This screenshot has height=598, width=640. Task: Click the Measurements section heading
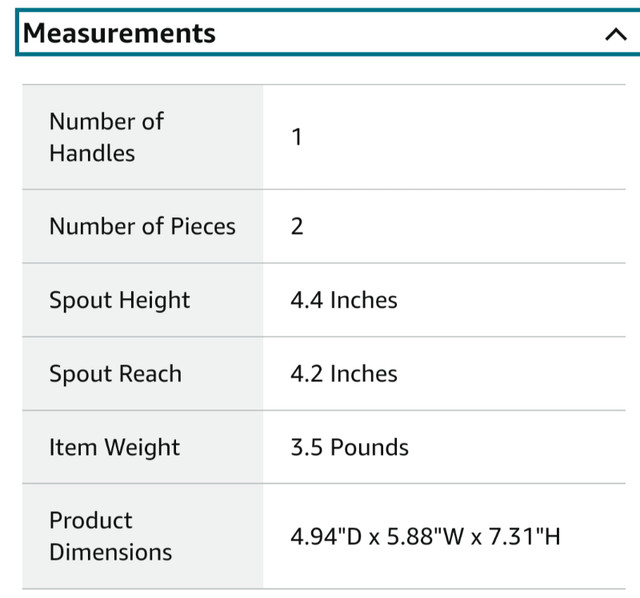pos(119,33)
